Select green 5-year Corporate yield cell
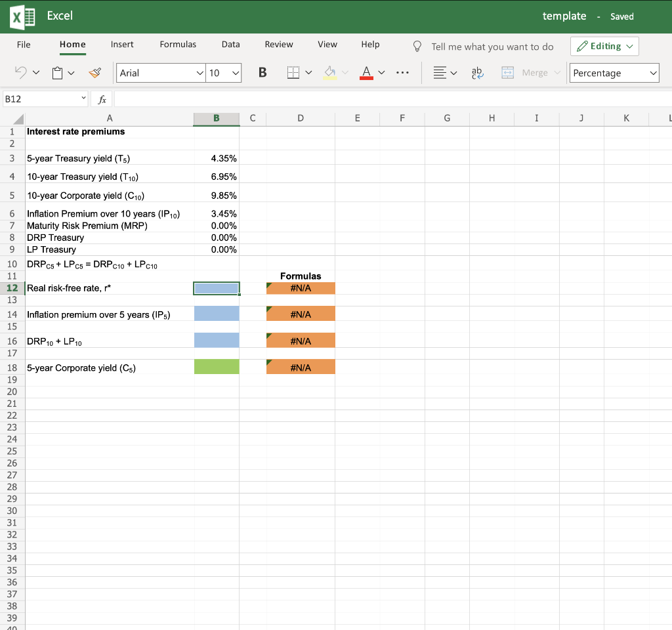The height and width of the screenshot is (630, 672). tap(217, 367)
